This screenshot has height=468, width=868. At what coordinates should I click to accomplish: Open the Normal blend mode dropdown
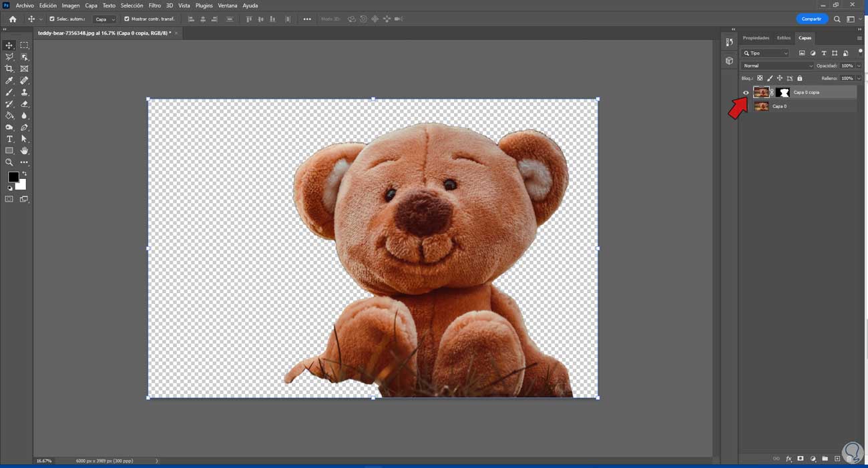pos(778,65)
